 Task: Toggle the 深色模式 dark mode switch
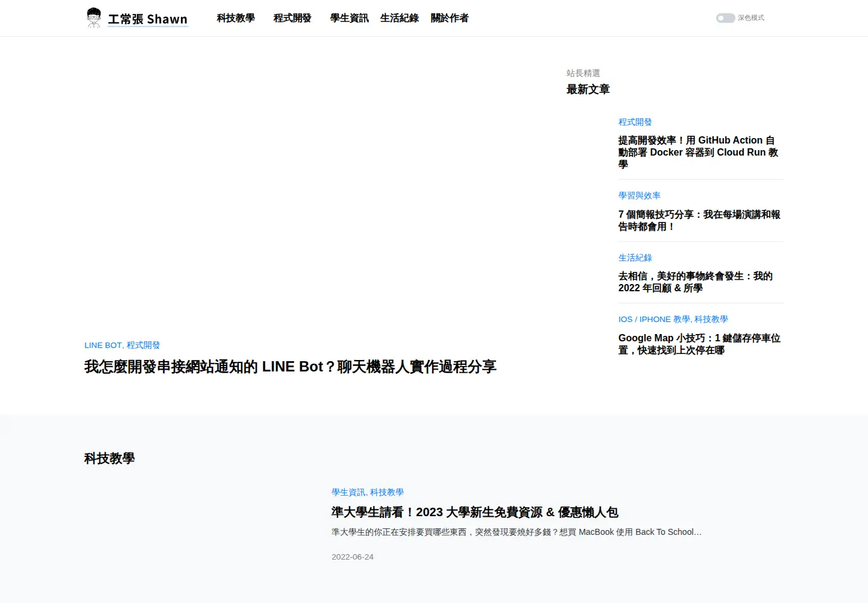point(725,18)
